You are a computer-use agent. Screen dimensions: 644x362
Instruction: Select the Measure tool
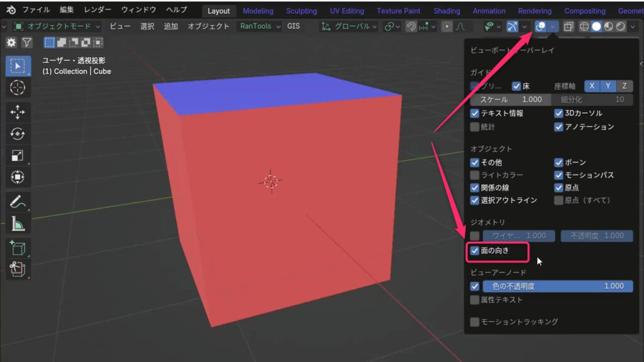point(18,224)
